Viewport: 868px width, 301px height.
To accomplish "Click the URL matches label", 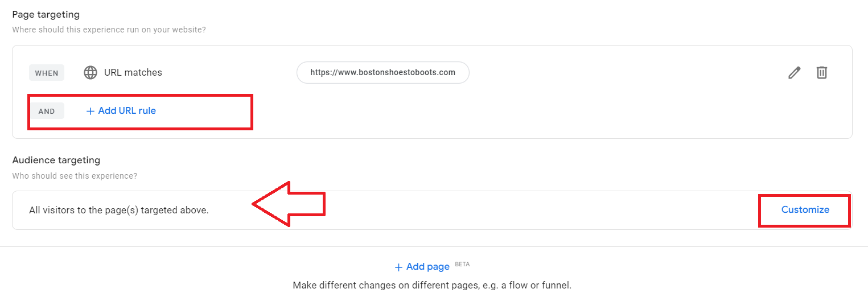I will 133,73.
